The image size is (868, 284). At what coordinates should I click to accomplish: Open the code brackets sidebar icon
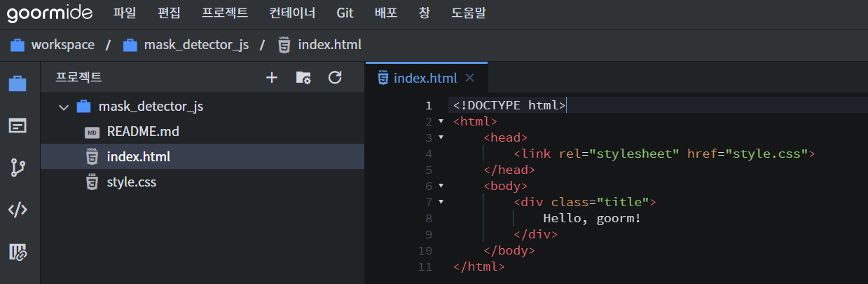click(18, 210)
